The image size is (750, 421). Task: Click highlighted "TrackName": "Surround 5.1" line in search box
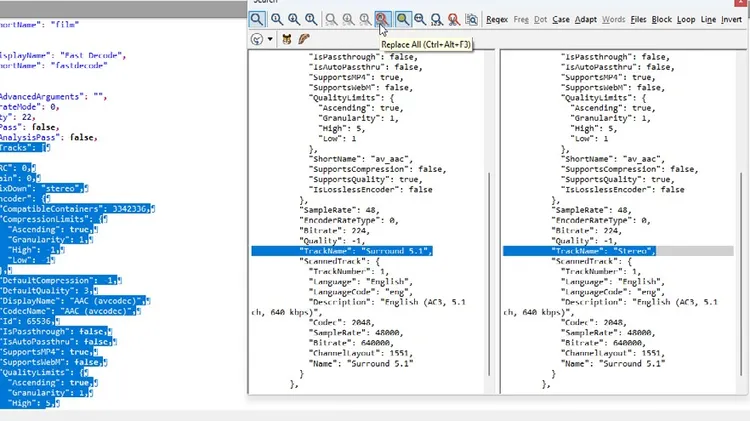coord(342,251)
